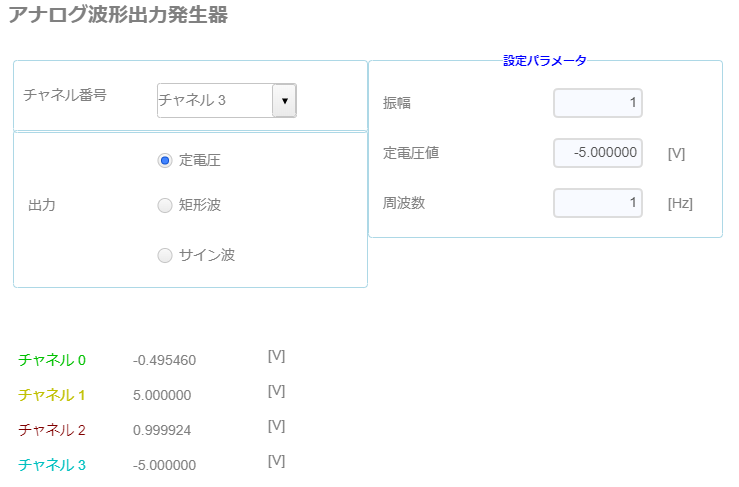Select the サイン波 radio button

[164, 256]
